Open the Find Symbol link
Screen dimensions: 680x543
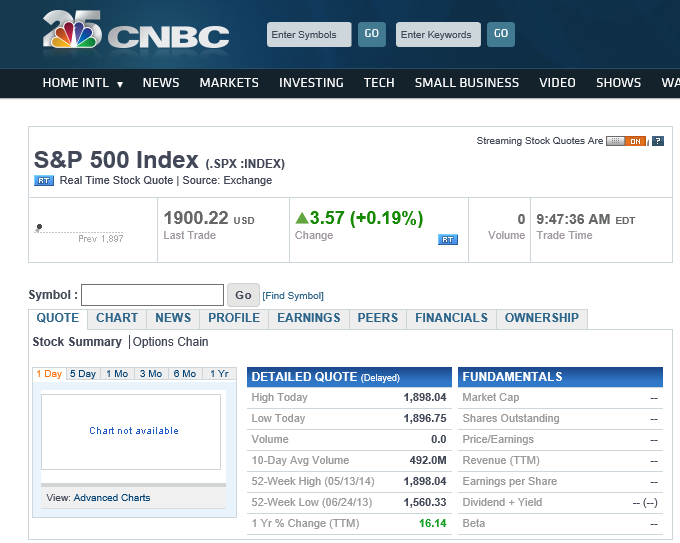tap(293, 296)
